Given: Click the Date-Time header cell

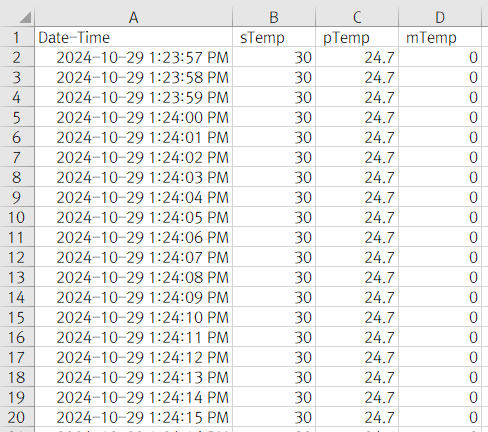Looking at the screenshot, I should point(133,37).
